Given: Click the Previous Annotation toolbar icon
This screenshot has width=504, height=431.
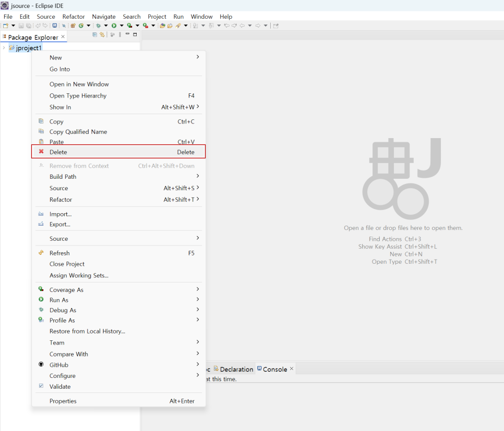Looking at the screenshot, I should 211,26.
